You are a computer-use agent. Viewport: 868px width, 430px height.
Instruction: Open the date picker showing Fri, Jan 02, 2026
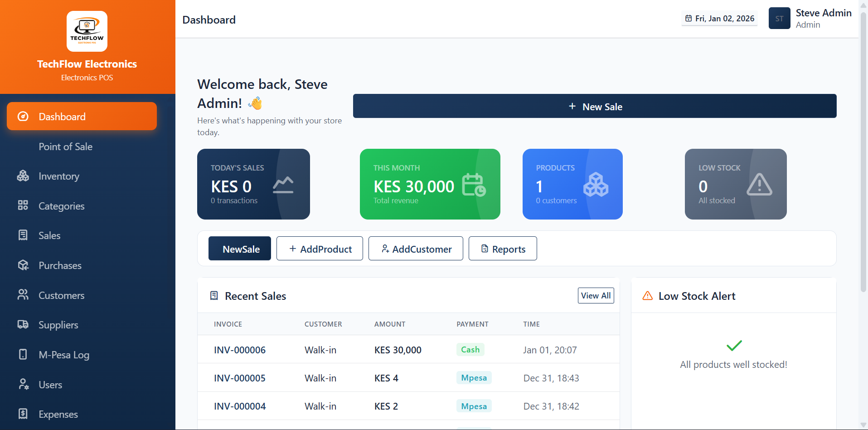tap(719, 19)
